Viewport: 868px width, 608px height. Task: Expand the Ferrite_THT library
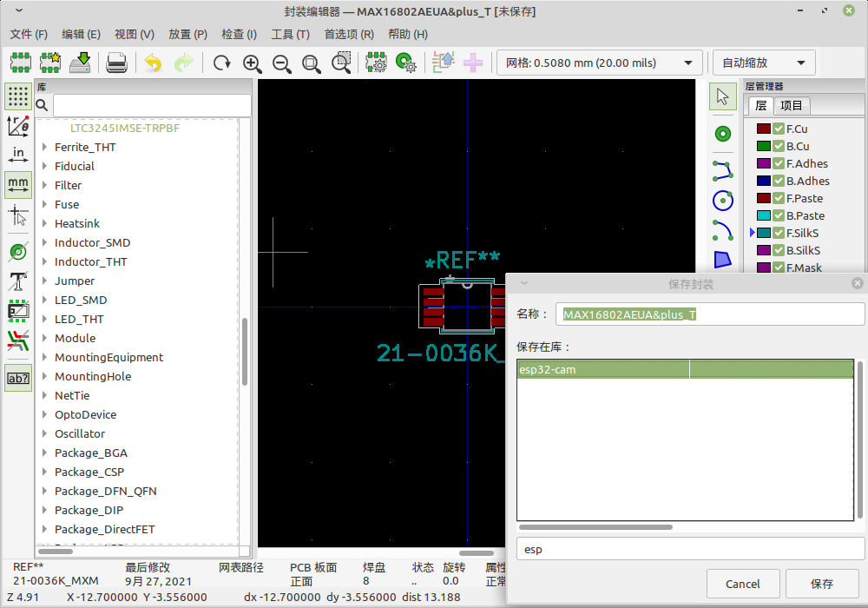44,147
